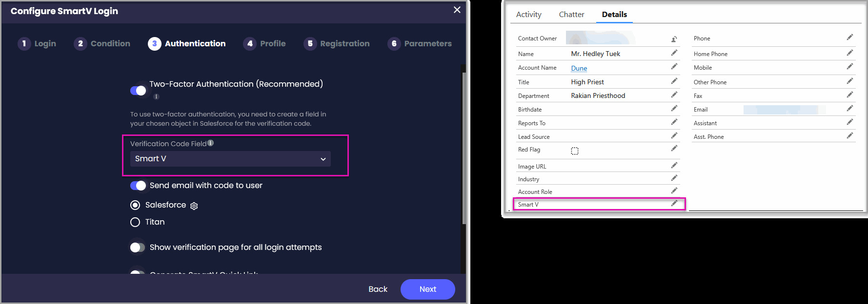Show Two-Factor Authentication info icon
The image size is (868, 304).
(156, 96)
